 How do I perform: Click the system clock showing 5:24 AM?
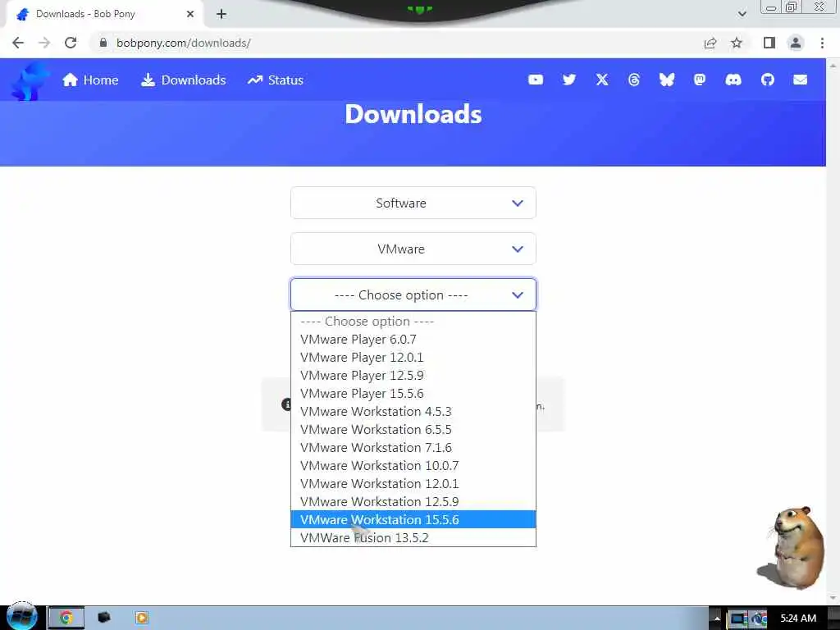(x=798, y=619)
